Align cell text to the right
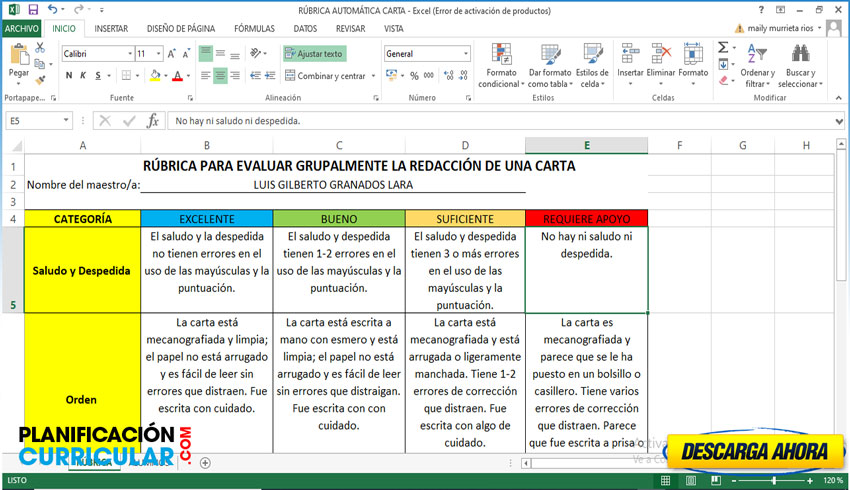Screen dimensions: 850x490 tap(235, 76)
